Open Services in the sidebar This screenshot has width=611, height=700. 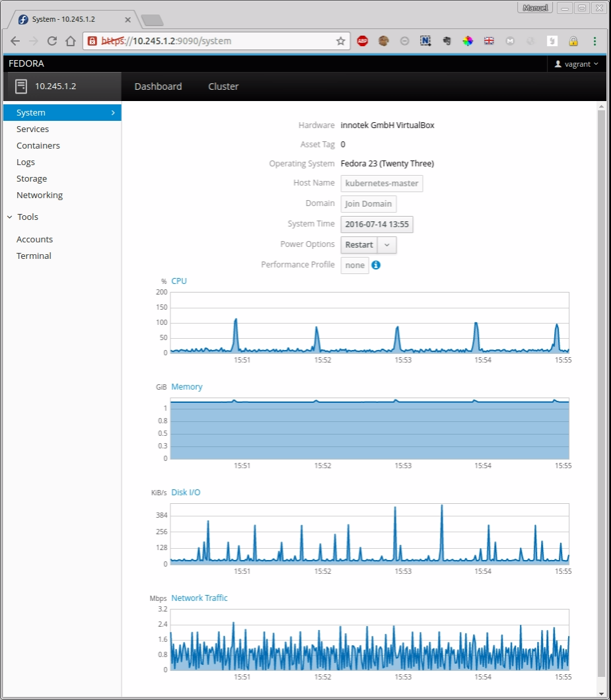[x=32, y=129]
